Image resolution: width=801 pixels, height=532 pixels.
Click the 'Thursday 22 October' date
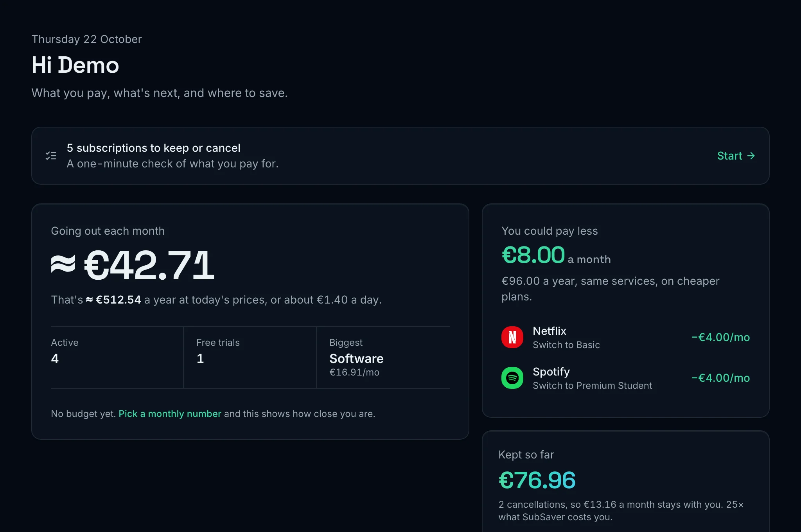point(86,39)
